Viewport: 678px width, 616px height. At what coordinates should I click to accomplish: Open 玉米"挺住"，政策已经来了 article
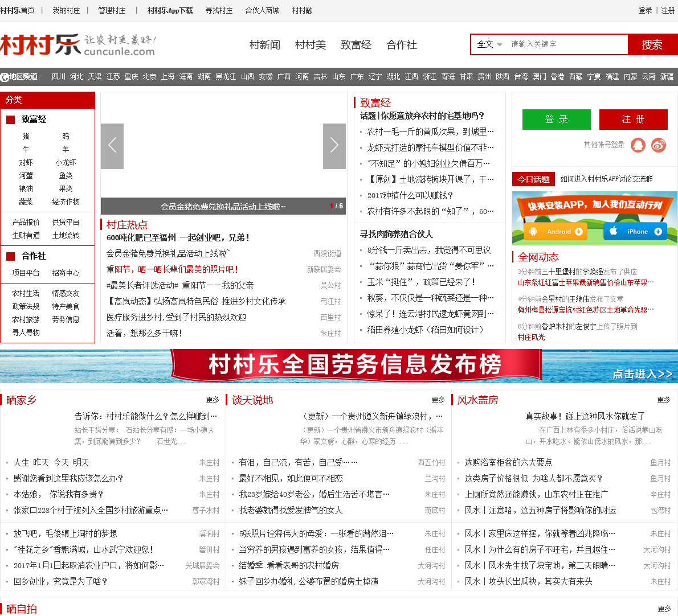tap(421, 282)
